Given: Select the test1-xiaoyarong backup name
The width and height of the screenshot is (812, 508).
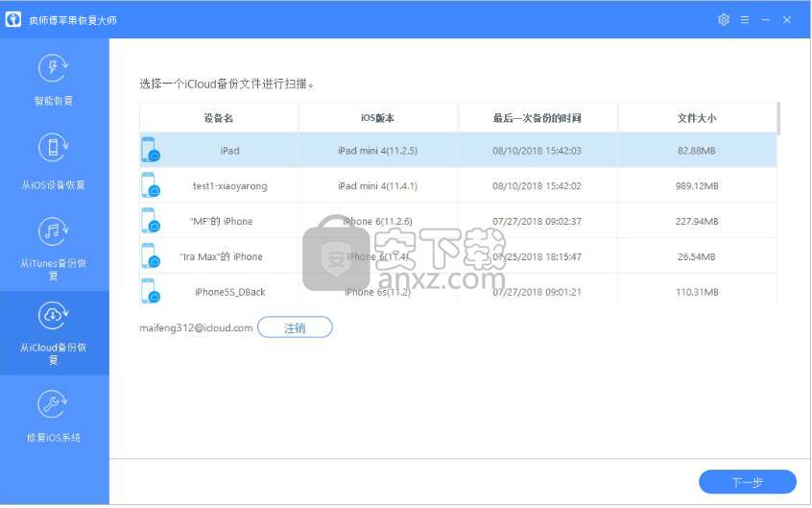Looking at the screenshot, I should pos(230,186).
